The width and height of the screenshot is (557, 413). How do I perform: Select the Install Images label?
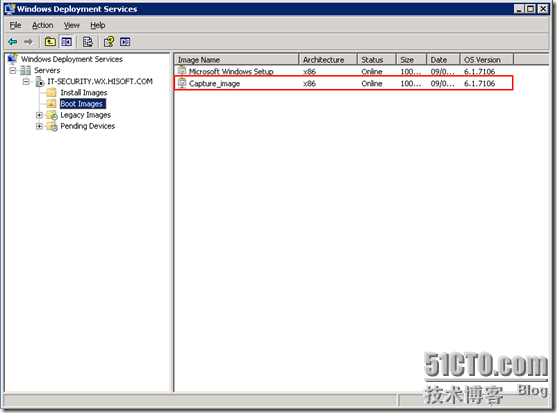click(84, 93)
